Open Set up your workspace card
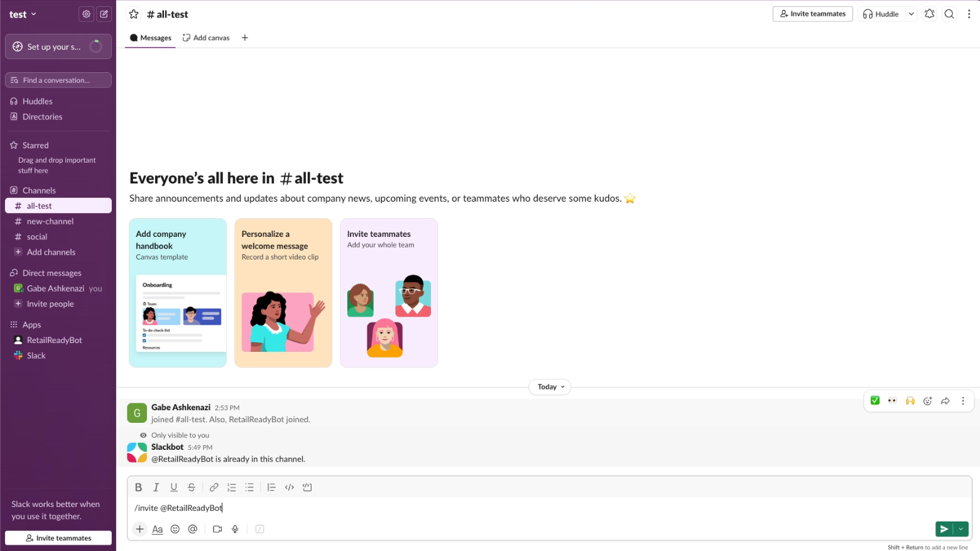This screenshot has width=980, height=551. [x=58, y=46]
